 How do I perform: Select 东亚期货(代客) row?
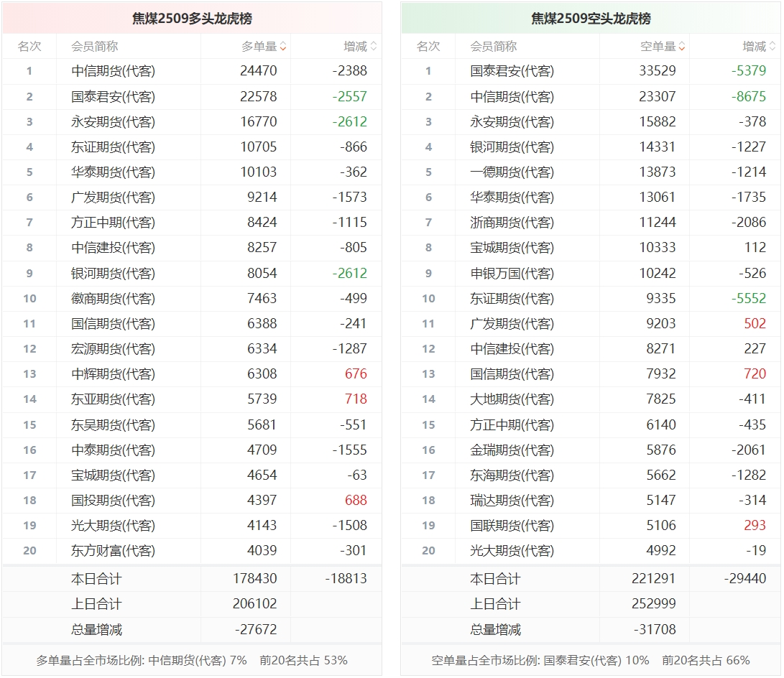point(192,399)
